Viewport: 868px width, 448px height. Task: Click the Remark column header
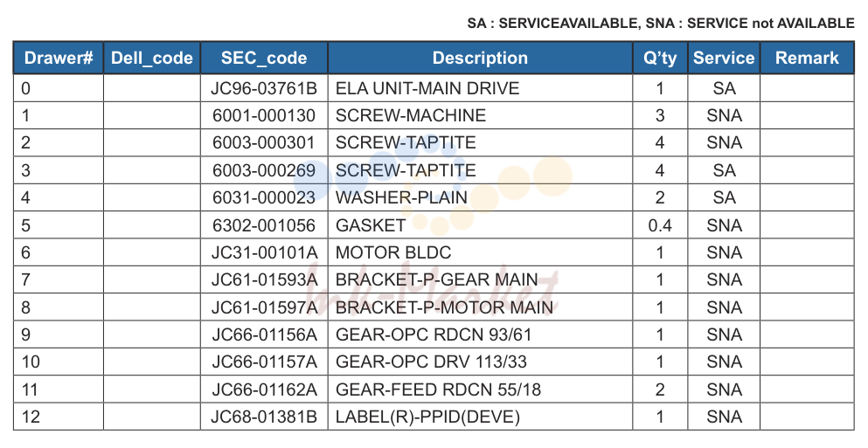[807, 58]
